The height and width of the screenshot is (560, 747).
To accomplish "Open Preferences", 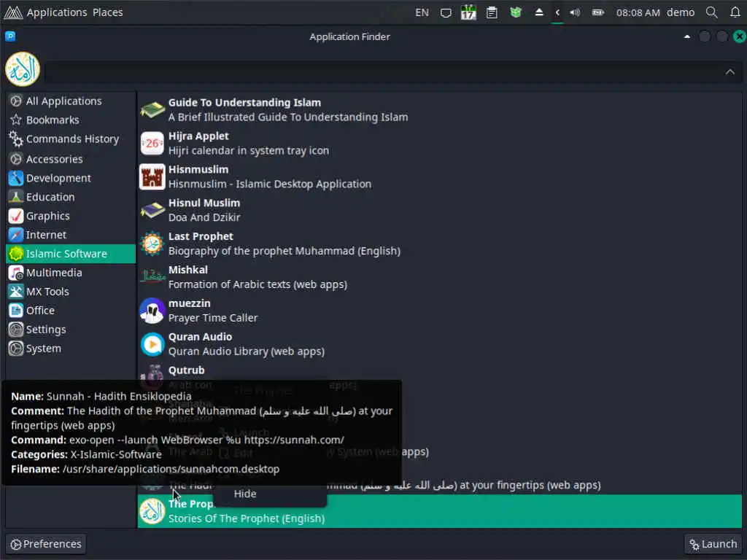I will (46, 544).
